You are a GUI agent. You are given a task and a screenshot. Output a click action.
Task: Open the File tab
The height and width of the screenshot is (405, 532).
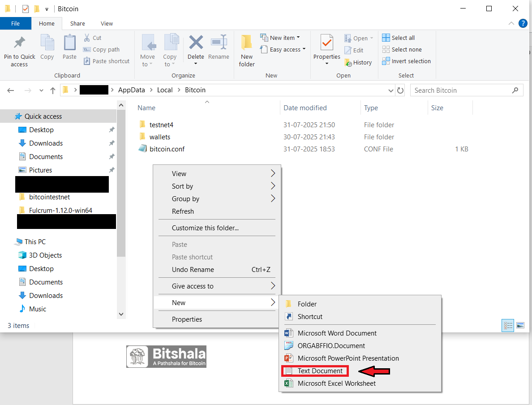pyautogui.click(x=15, y=23)
